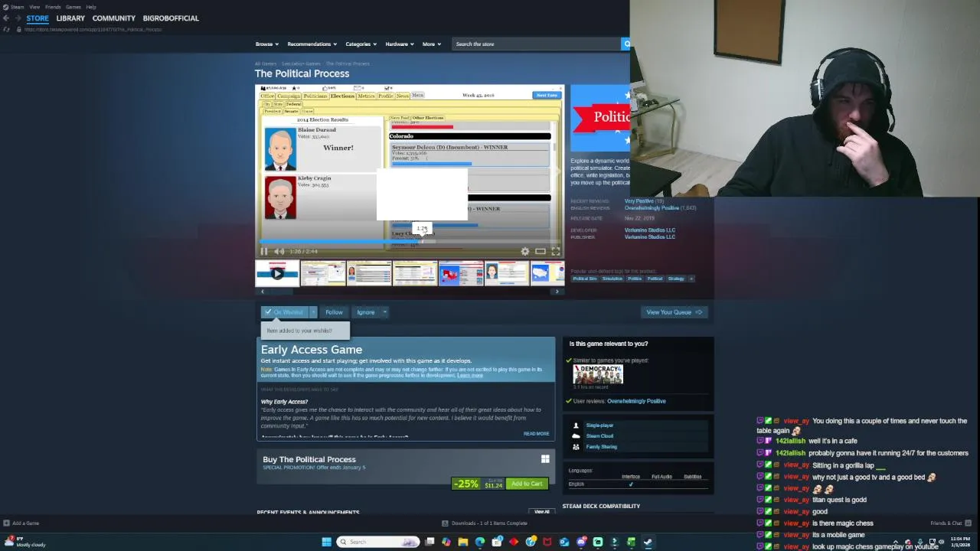
Task: Click the store search magnifier icon
Action: (626, 44)
